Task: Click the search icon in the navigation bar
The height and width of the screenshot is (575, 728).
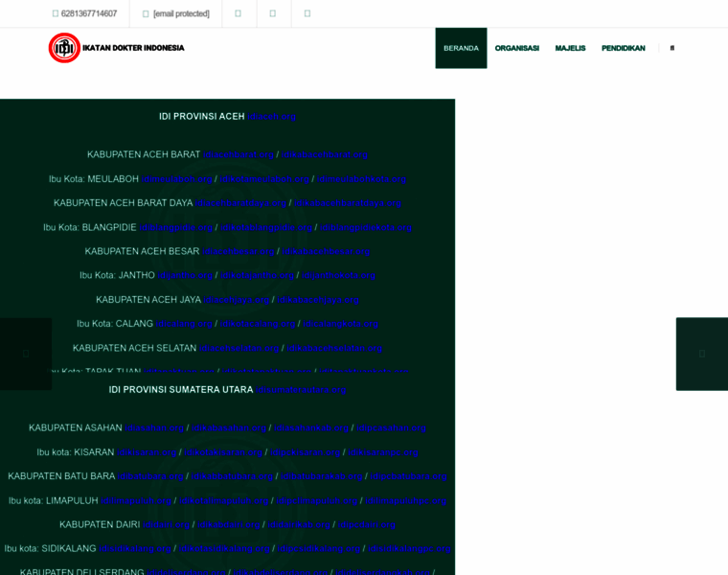Action: pos(671,48)
